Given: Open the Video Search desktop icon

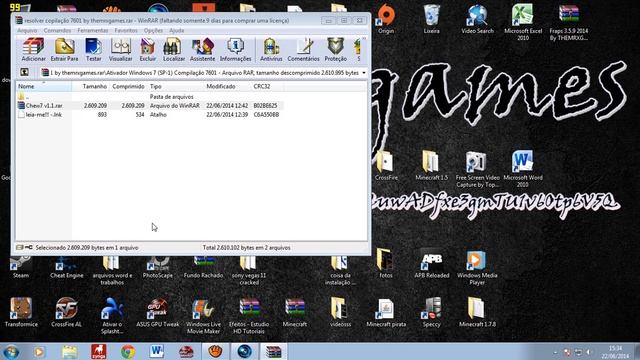Looking at the screenshot, I should click(x=477, y=19).
